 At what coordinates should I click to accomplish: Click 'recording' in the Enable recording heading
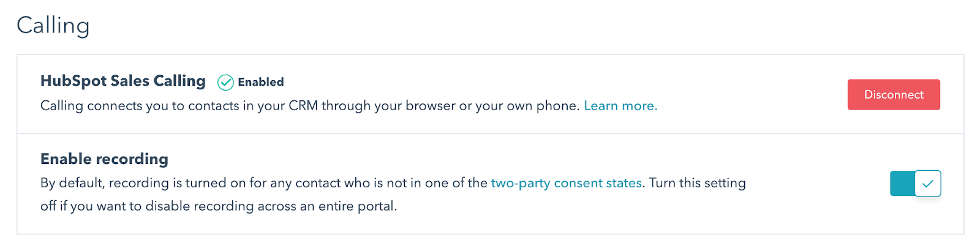pos(130,159)
